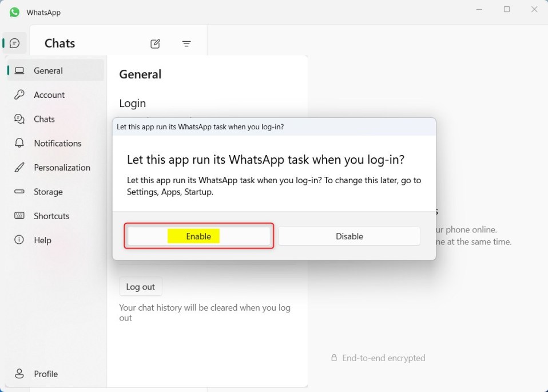548x392 pixels.
Task: Click the chat history will be cleared note
Action: pos(205,312)
